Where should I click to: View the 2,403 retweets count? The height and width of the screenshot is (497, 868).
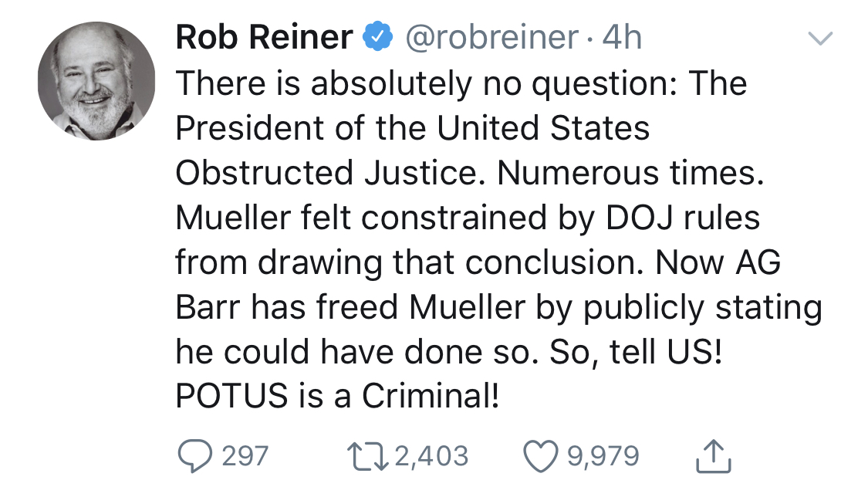[432, 456]
